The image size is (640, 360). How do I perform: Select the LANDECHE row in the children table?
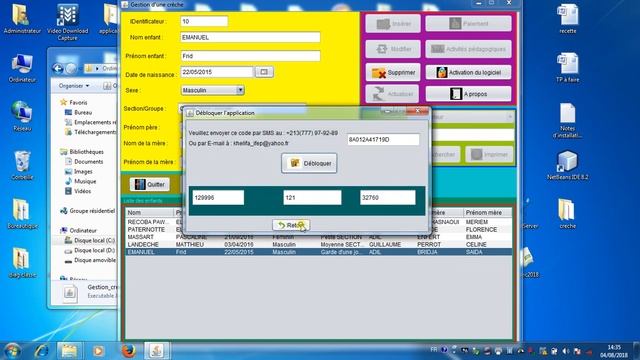[318, 244]
